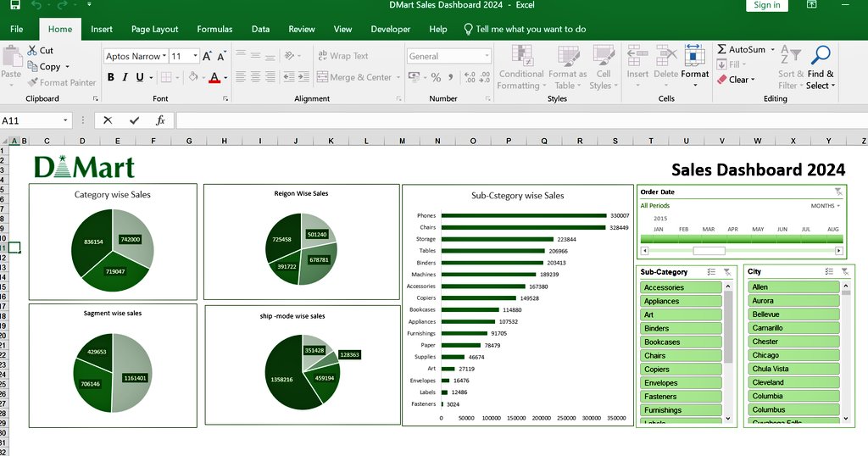Open Find & Select magnifier menu
Screen dimensions: 868x456
pos(821,68)
